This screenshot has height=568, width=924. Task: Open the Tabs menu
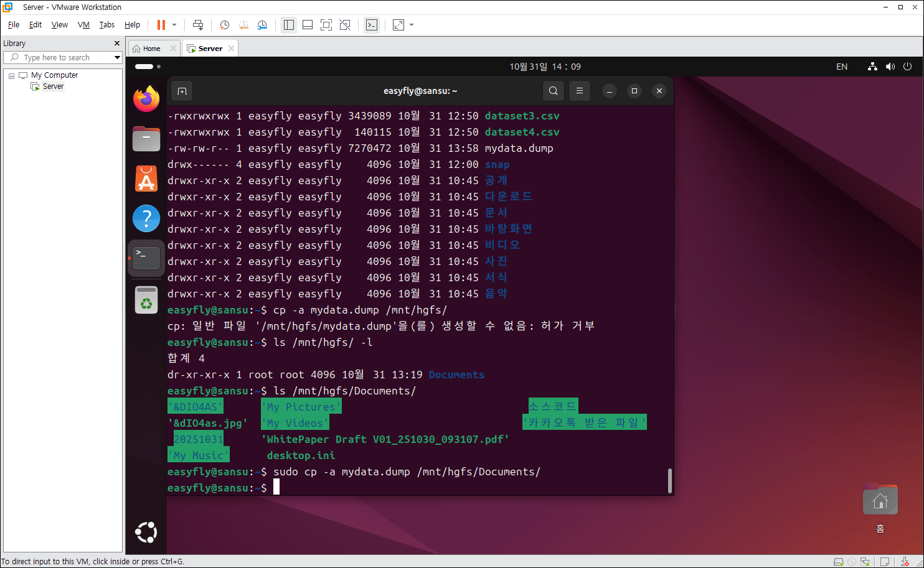click(107, 25)
